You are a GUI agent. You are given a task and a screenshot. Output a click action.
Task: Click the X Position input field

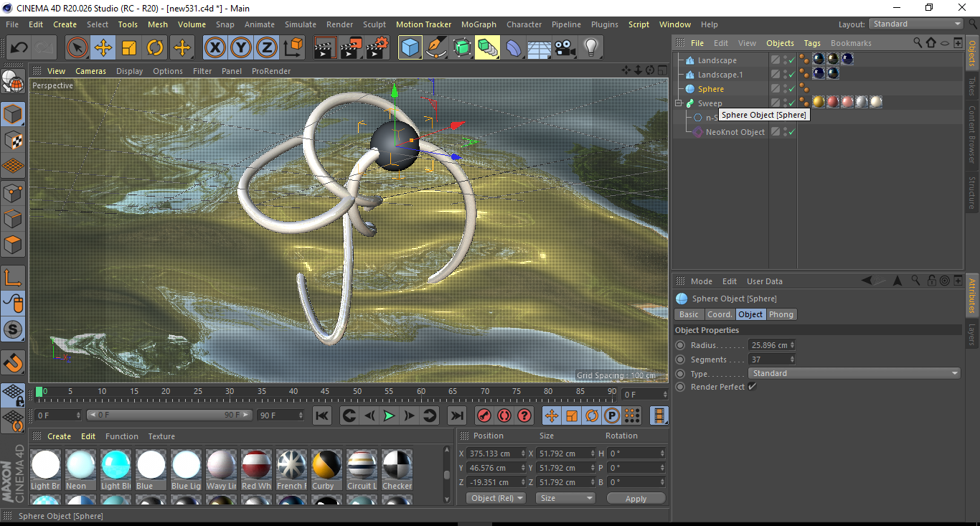[x=496, y=454]
